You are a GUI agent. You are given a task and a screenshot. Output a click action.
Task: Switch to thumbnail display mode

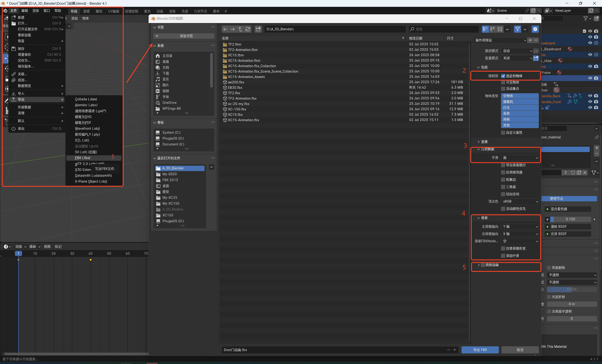point(500,29)
